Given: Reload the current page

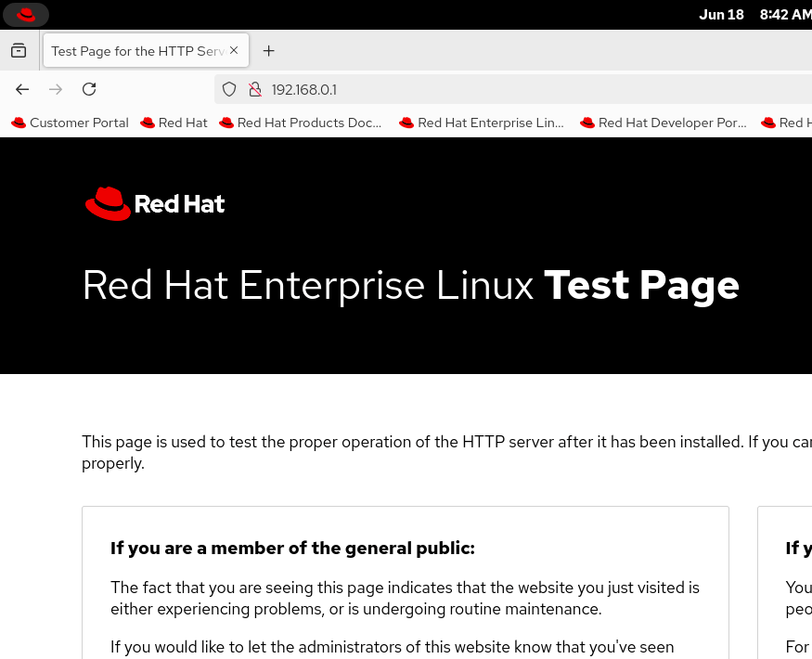Looking at the screenshot, I should coord(89,90).
